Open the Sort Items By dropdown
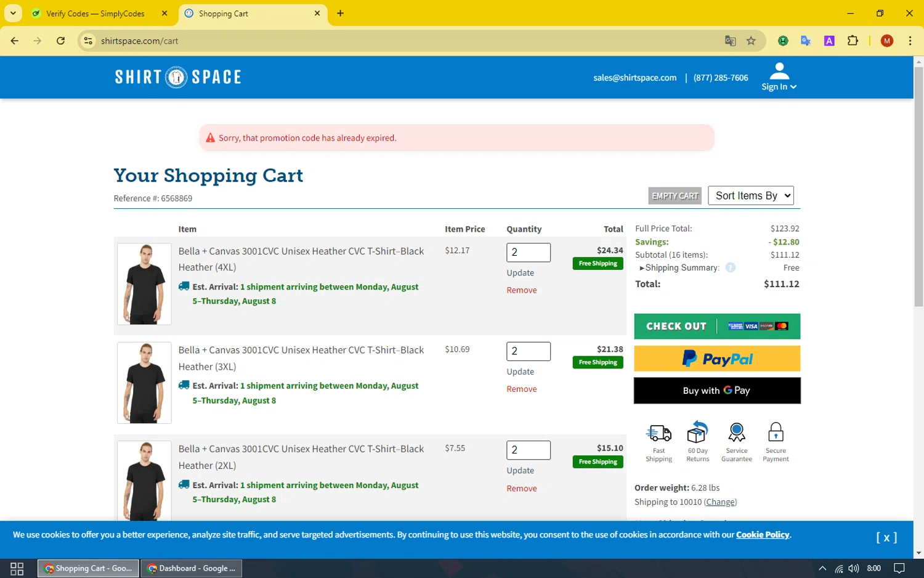 tap(751, 195)
